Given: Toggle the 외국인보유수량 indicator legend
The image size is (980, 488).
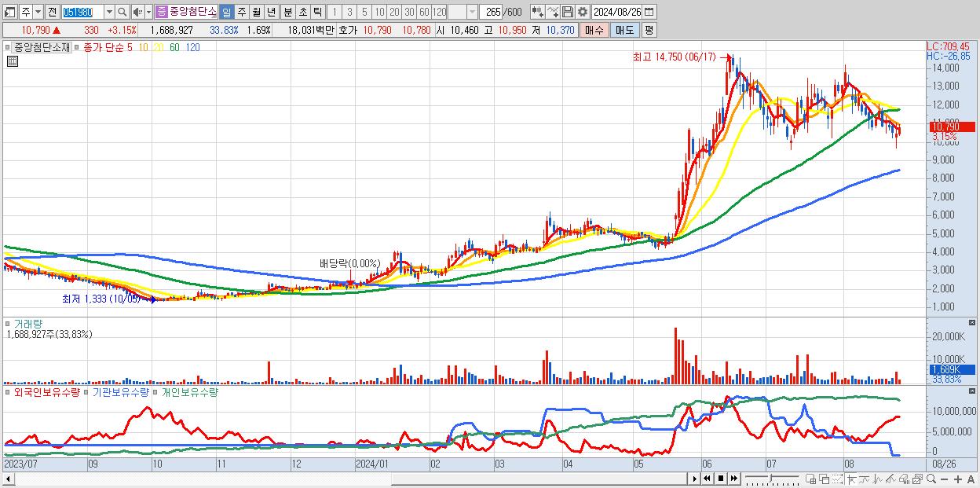Looking at the screenshot, I should click(47, 391).
